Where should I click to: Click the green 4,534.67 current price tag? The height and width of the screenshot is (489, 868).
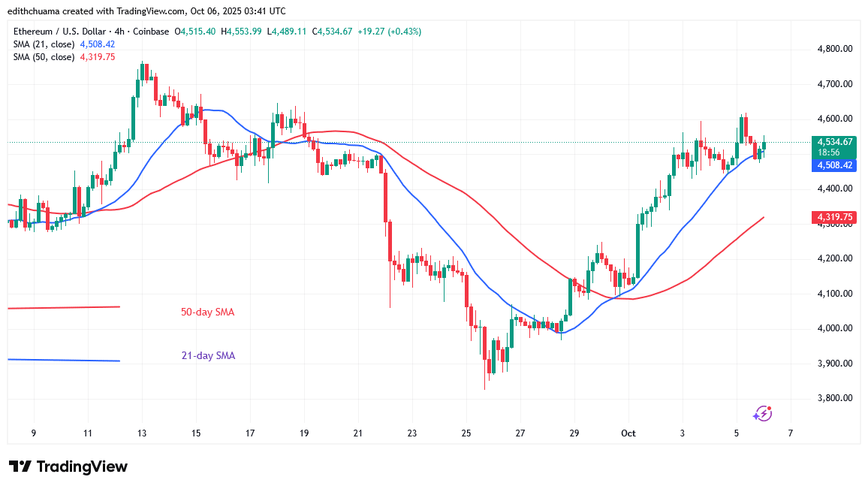(x=833, y=141)
